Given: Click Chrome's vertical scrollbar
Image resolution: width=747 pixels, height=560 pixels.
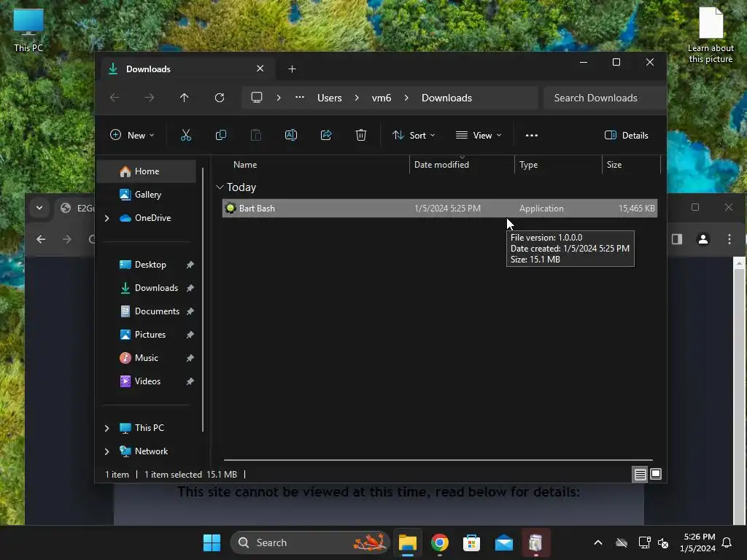Looking at the screenshot, I should tap(739, 391).
